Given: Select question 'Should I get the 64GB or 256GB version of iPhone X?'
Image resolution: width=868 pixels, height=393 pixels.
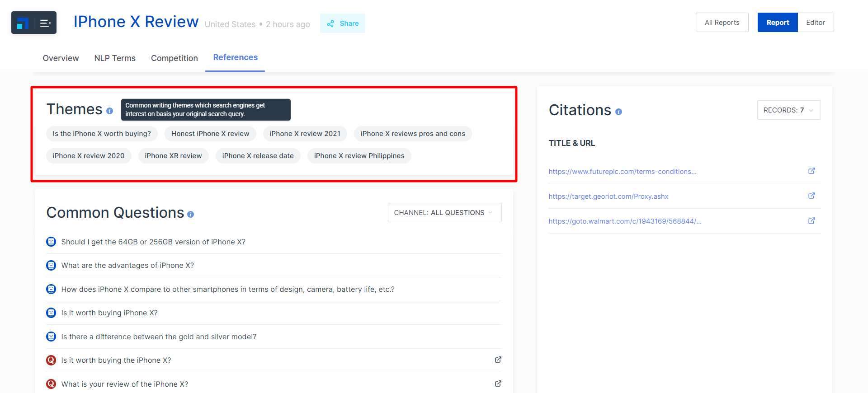Looking at the screenshot, I should click(153, 242).
